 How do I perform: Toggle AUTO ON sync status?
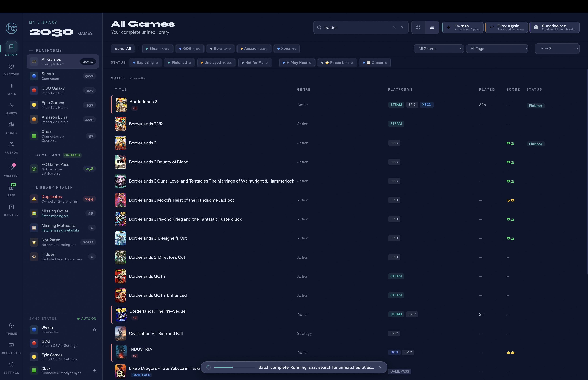[87, 319]
